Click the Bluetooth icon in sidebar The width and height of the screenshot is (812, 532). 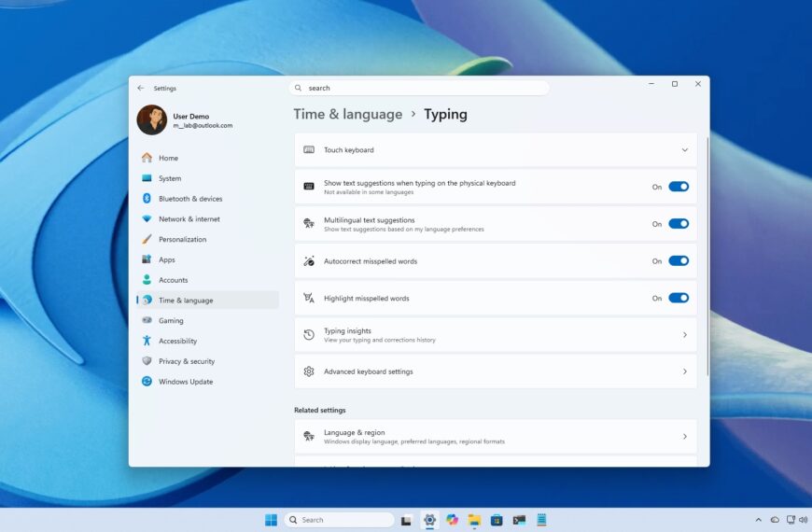tap(147, 199)
